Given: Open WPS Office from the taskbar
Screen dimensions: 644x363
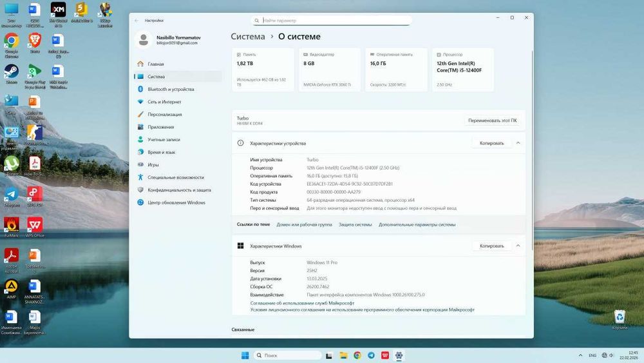Looking at the screenshot, I should coord(385,355).
